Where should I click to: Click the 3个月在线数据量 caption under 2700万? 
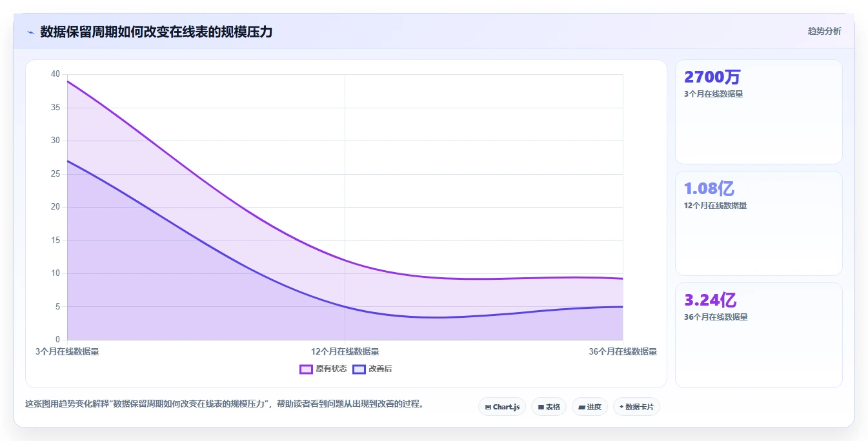pos(714,93)
